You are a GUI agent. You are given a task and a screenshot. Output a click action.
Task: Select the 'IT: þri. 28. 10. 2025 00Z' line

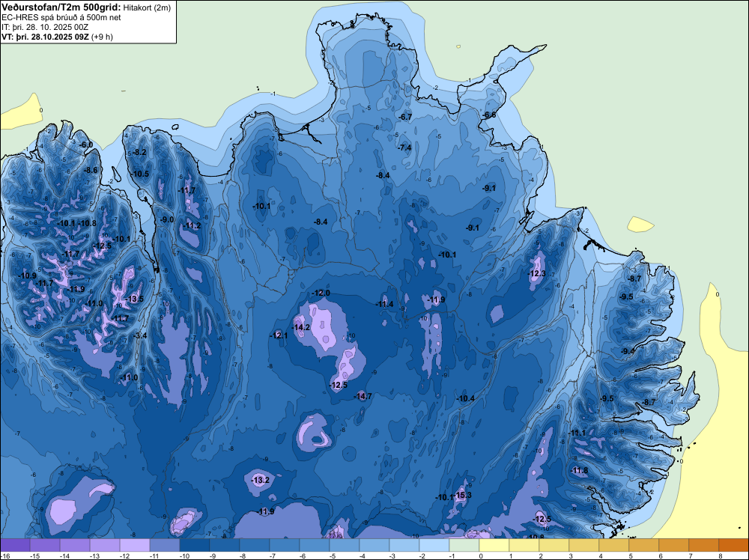(x=45, y=27)
